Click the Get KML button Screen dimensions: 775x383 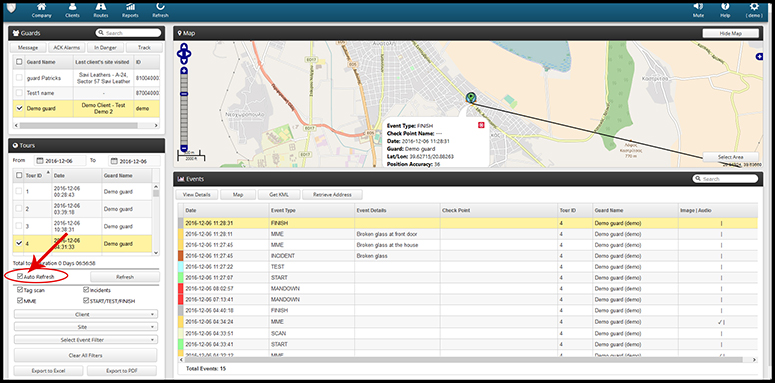coord(279,195)
